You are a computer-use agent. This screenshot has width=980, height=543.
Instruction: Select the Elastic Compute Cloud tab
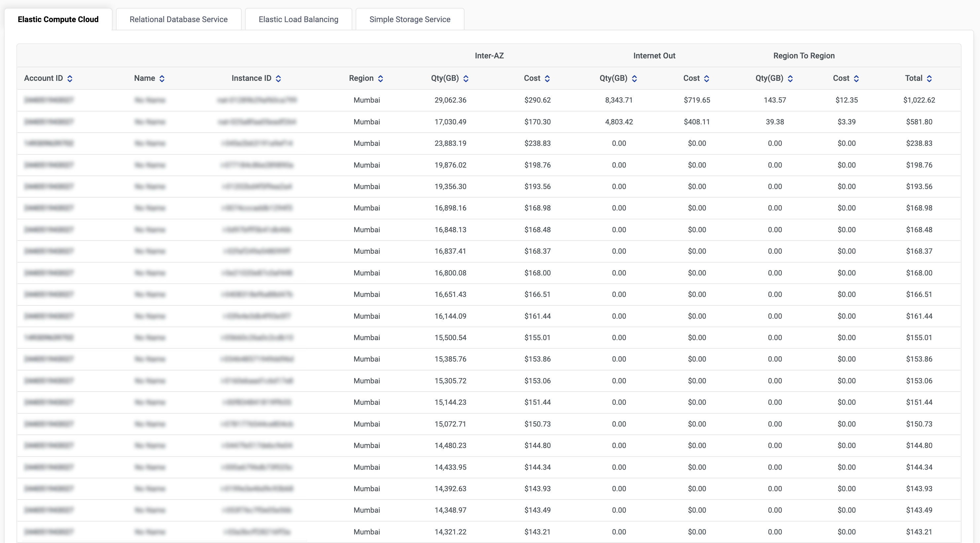58,19
